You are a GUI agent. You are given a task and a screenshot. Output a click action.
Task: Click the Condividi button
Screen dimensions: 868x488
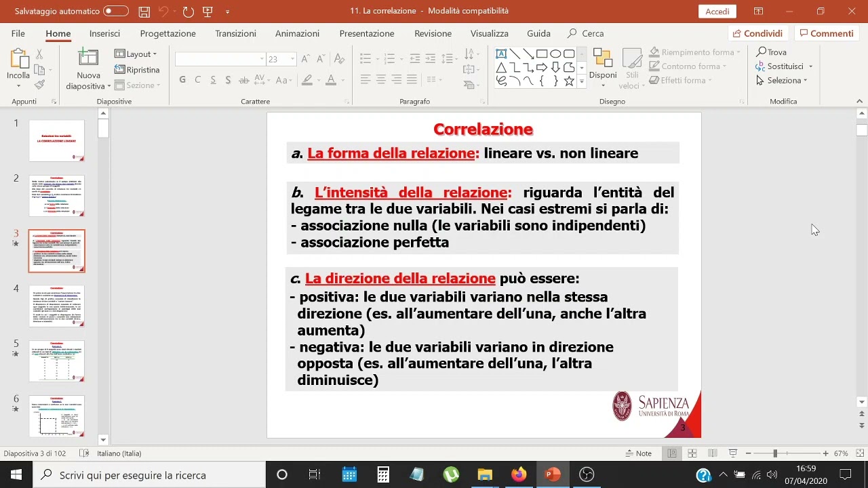tap(757, 33)
